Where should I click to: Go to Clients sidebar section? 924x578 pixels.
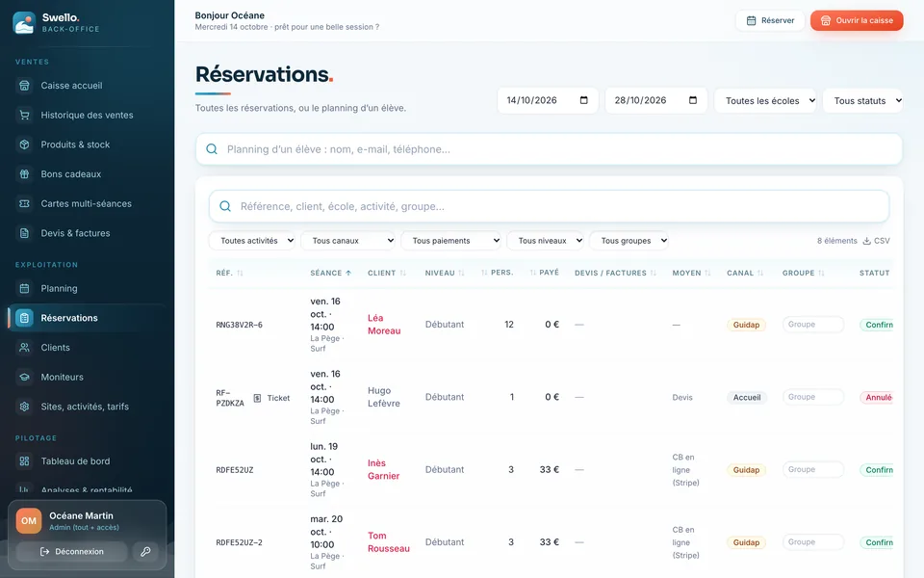pyautogui.click(x=88, y=348)
